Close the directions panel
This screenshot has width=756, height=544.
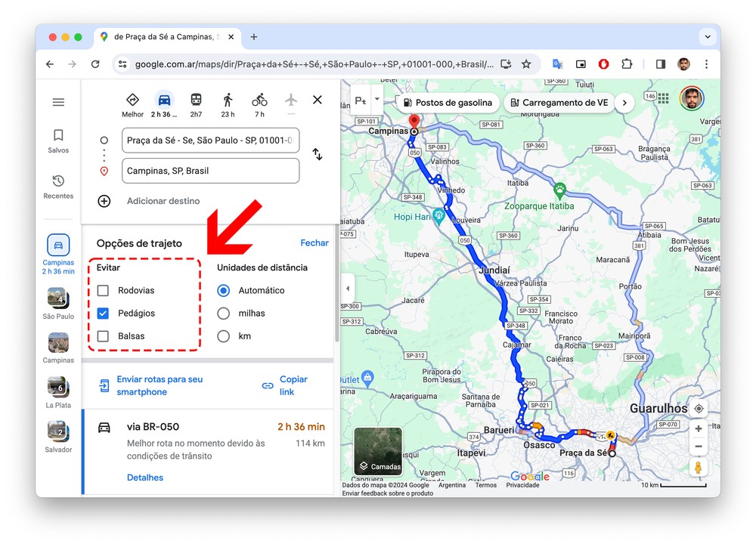tap(318, 100)
